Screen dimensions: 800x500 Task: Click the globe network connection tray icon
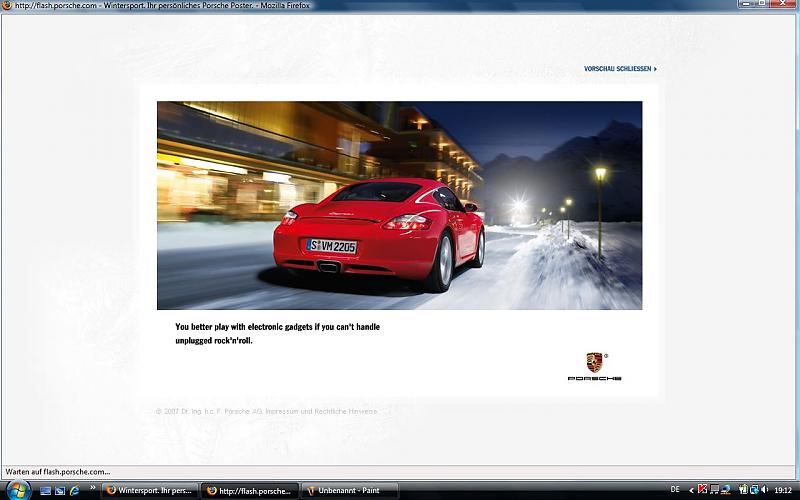click(726, 490)
